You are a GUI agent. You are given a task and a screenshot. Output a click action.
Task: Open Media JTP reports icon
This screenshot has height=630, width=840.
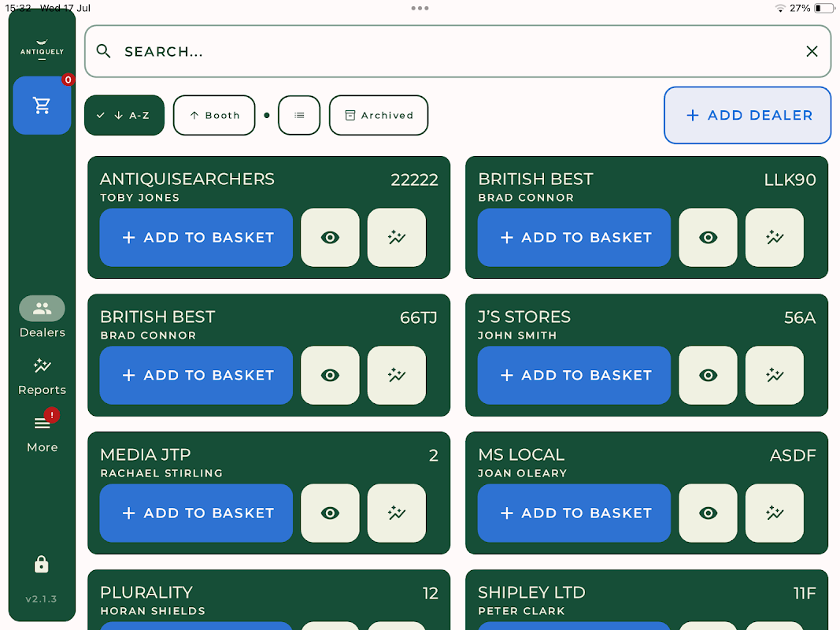[x=397, y=513]
